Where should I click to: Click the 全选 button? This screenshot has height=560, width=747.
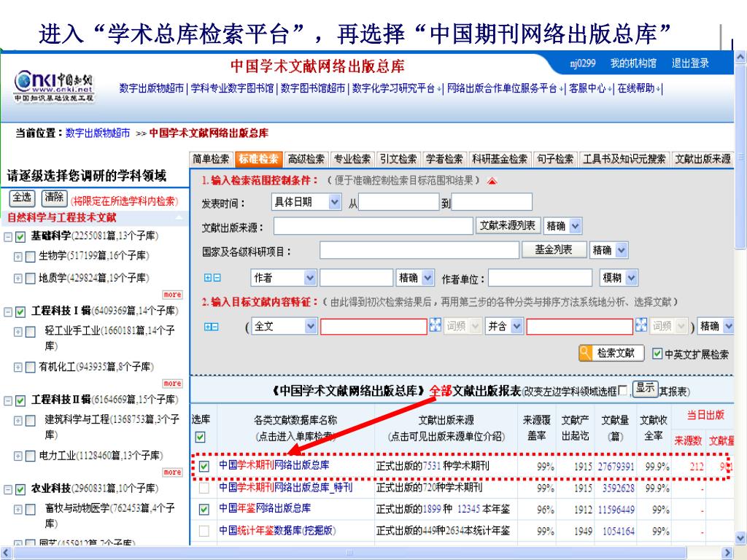tap(22, 197)
